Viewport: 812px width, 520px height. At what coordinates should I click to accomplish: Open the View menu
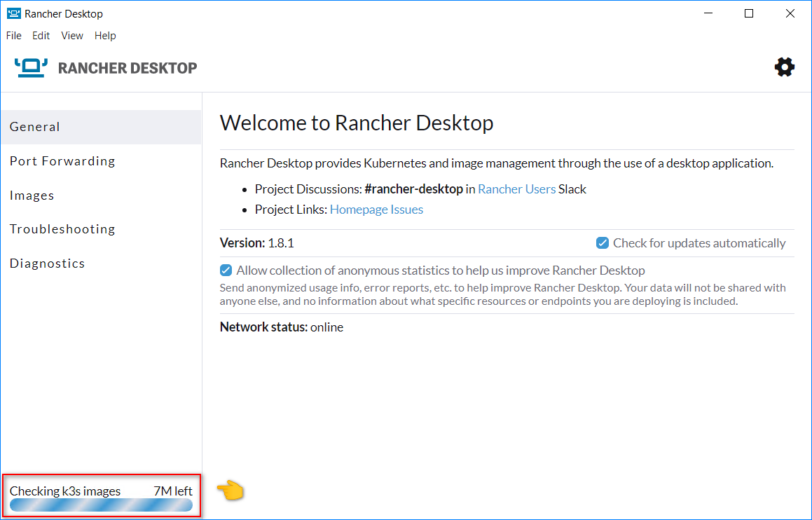(72, 35)
